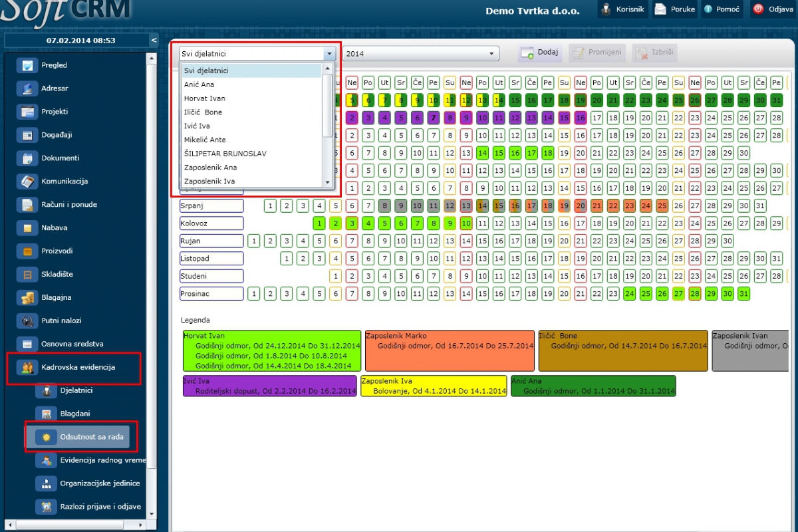Open Razlozi prijave i odjave icon
The image size is (798, 532).
click(x=47, y=507)
